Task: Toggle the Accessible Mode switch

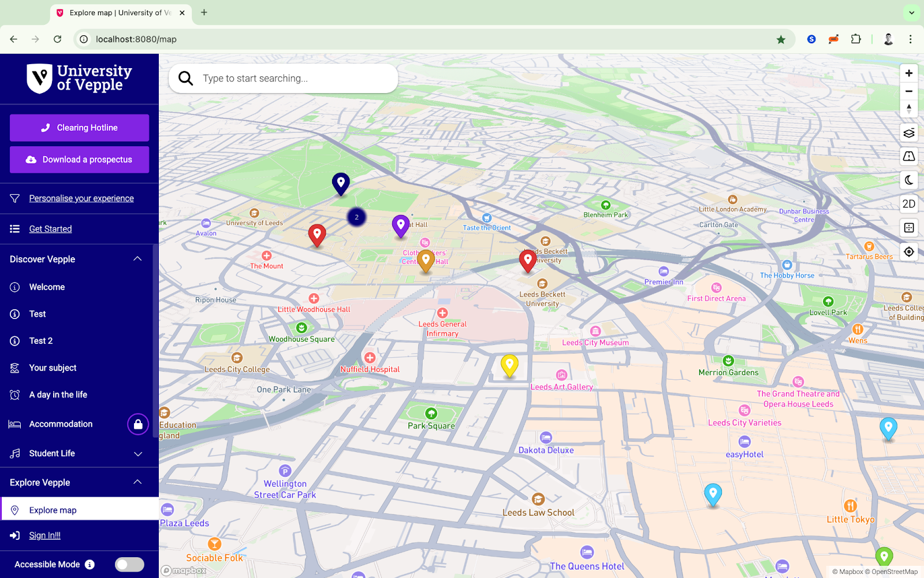Action: (129, 565)
